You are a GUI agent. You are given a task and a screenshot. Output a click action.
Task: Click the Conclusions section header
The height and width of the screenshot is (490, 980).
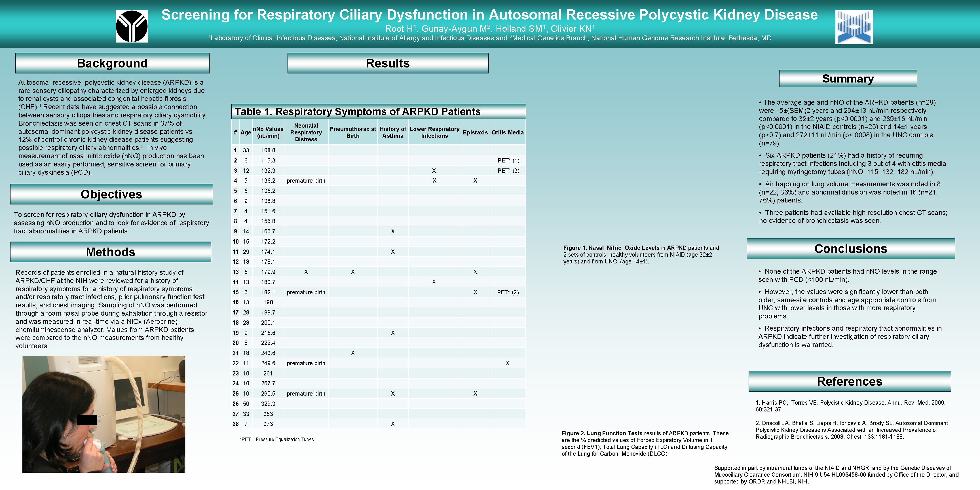click(851, 248)
